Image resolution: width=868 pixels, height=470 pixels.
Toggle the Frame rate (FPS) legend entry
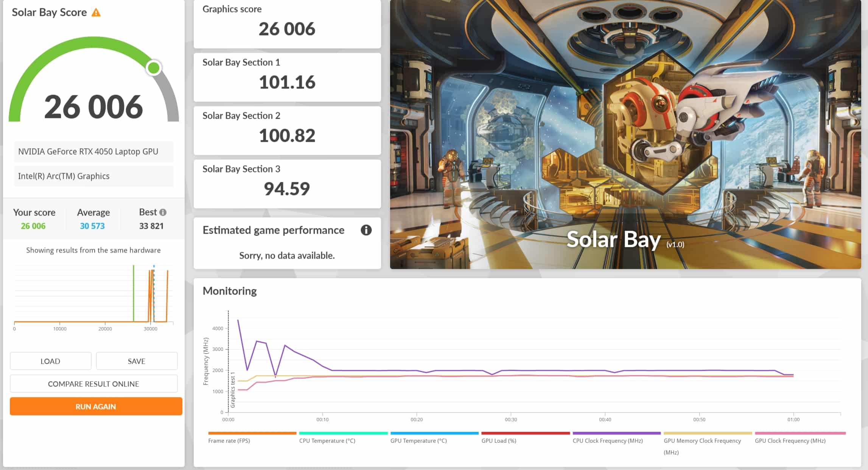tap(229, 441)
